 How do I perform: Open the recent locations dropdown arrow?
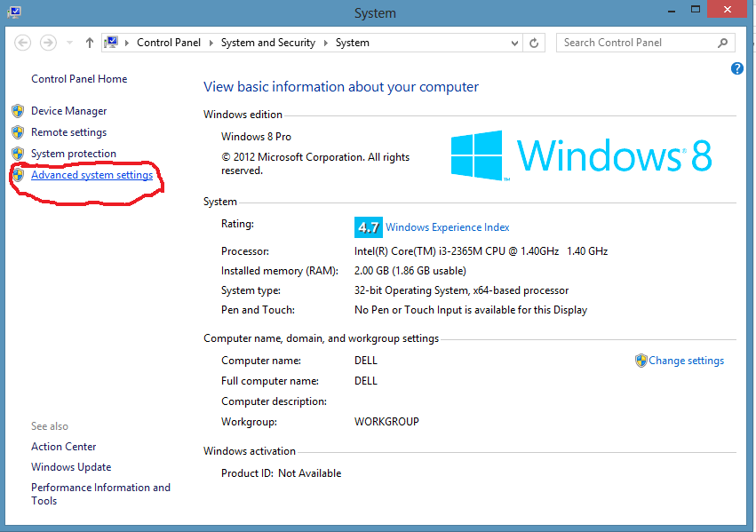tap(70, 43)
